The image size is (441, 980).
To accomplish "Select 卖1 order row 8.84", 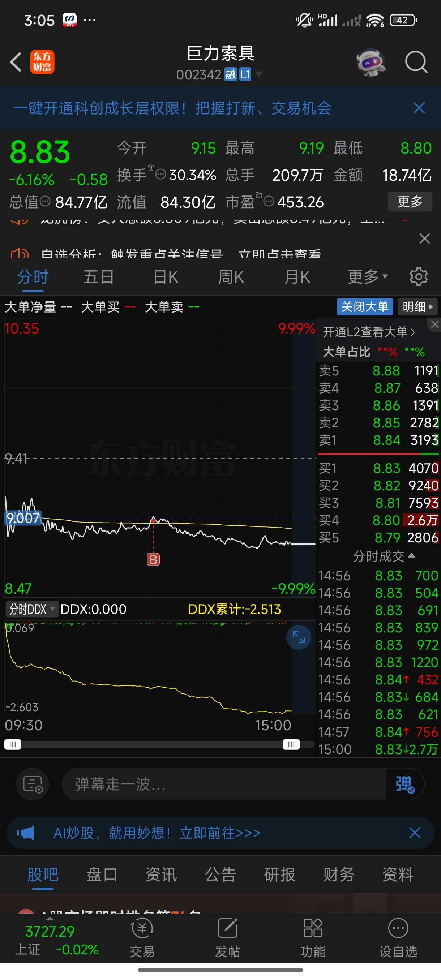I will [378, 440].
